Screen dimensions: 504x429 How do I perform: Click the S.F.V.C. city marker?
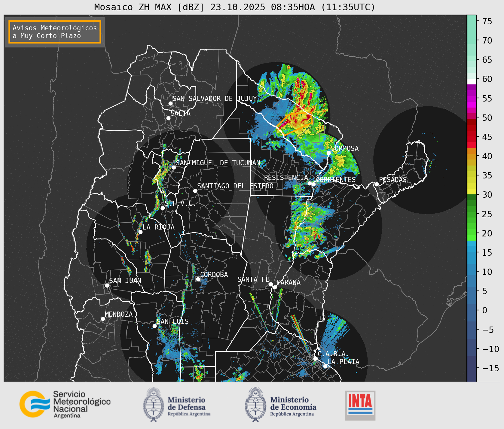pyautogui.click(x=163, y=208)
